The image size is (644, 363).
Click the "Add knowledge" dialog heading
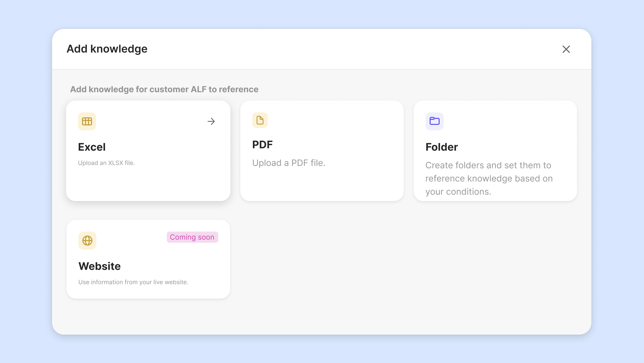tap(107, 49)
